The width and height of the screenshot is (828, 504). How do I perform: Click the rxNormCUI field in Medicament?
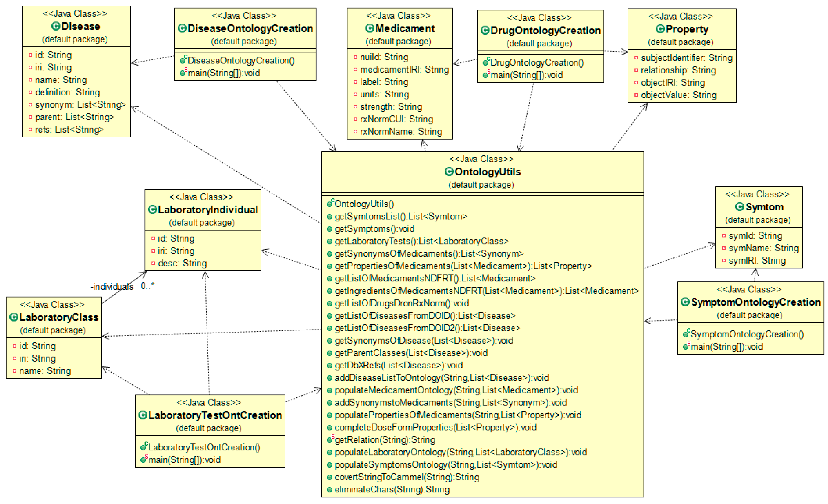click(x=396, y=119)
